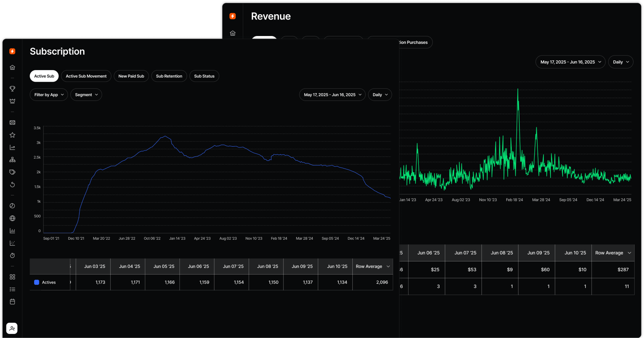Viewport: 644px width, 338px height.
Task: Open the Filter by App dropdown
Action: (x=48, y=95)
